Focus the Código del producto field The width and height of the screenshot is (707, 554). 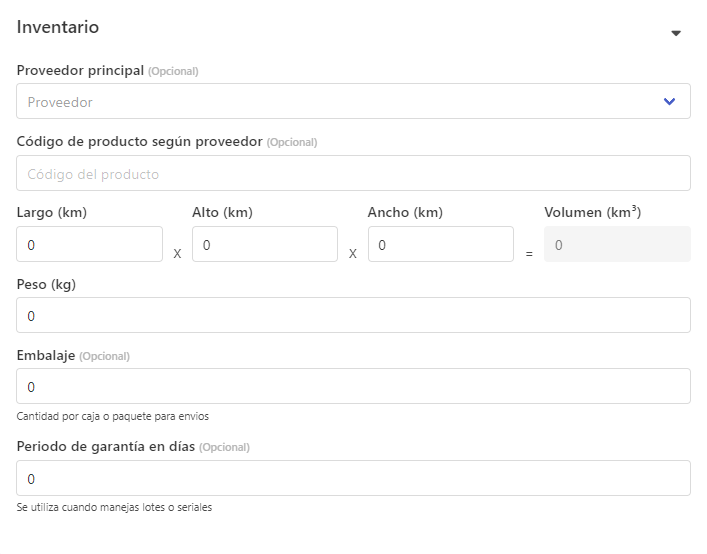(353, 173)
